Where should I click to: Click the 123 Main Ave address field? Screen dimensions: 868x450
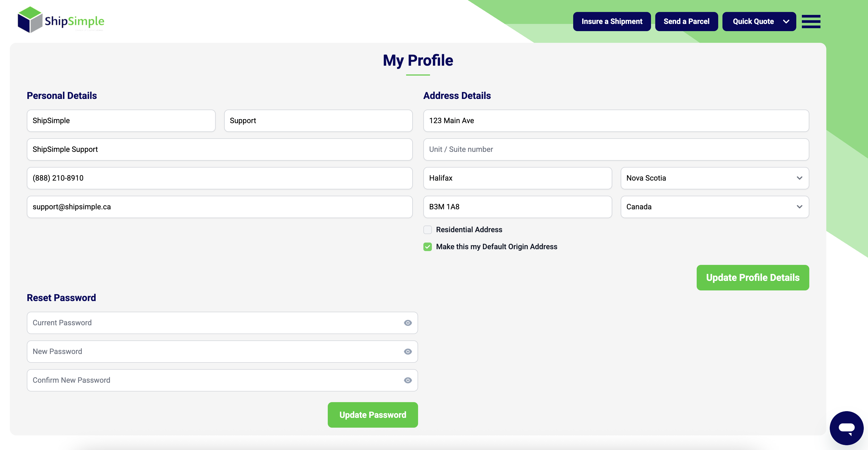[x=616, y=121]
